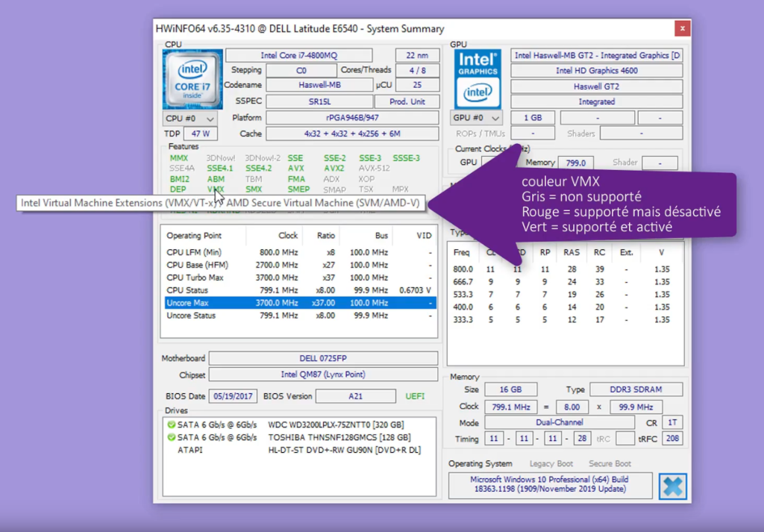Click the SSSE-3 feature flag
This screenshot has width=764, height=532.
coord(406,158)
